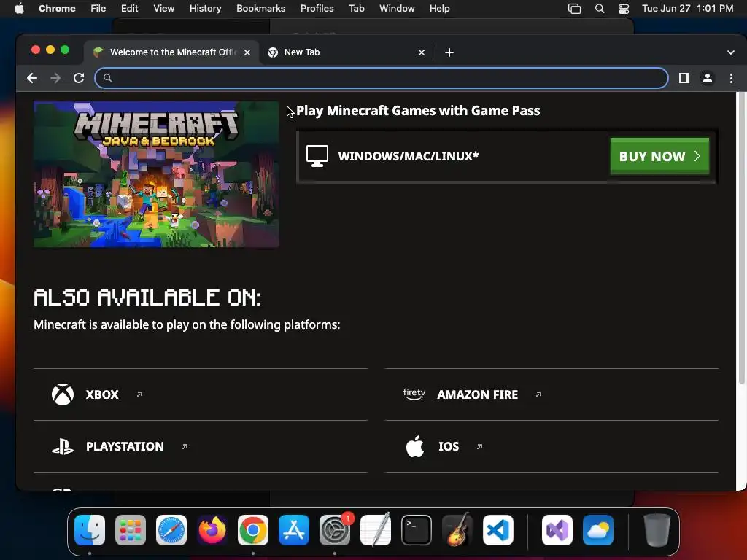Open the History menu
The height and width of the screenshot is (560, 747).
(205, 8)
